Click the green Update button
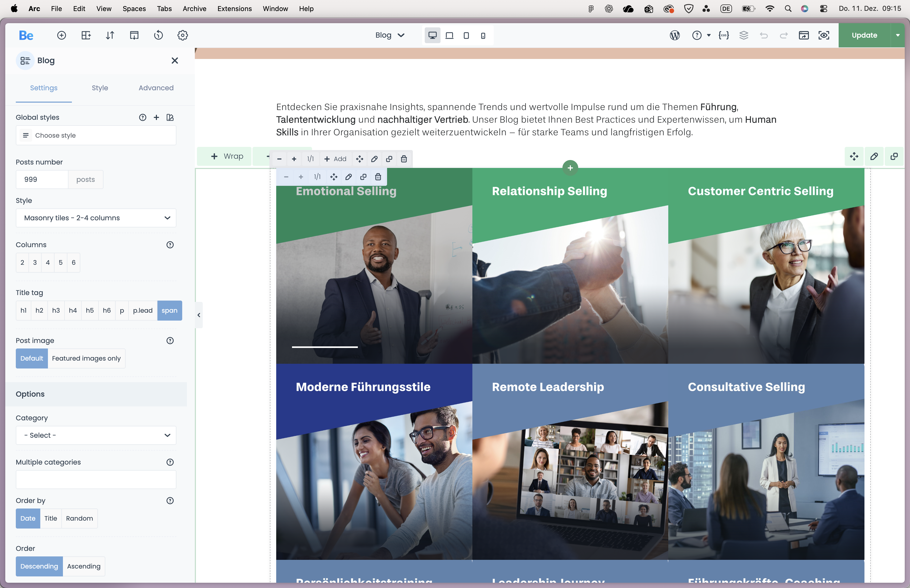The image size is (910, 588). pos(864,35)
